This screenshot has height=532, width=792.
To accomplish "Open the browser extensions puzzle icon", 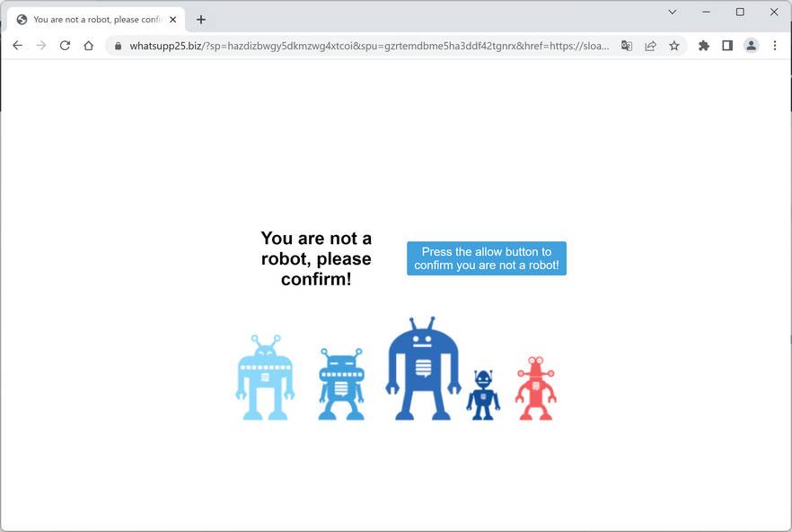I will pyautogui.click(x=703, y=45).
